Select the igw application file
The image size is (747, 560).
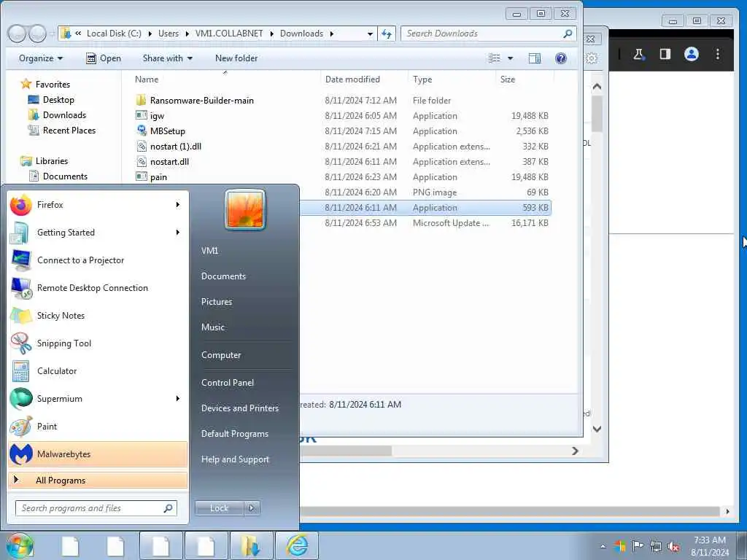pos(157,116)
